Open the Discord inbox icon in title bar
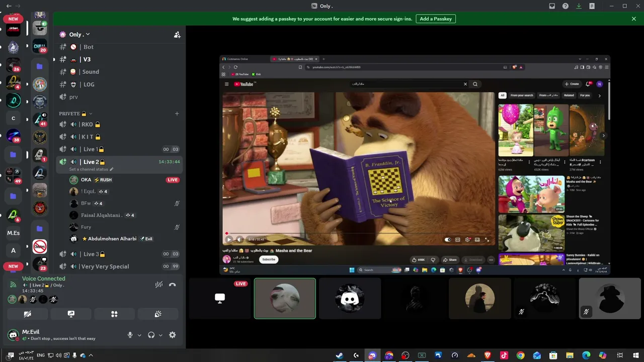The image size is (644, 362). click(x=552, y=6)
